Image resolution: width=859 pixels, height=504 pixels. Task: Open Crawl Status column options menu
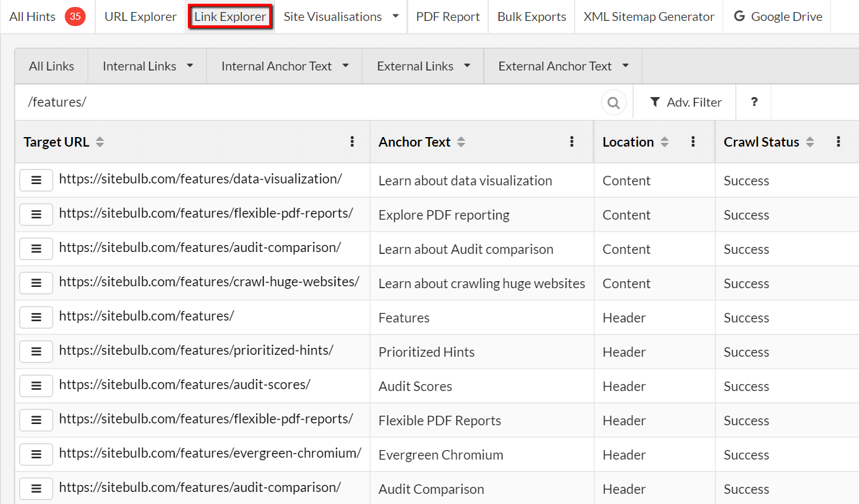(x=839, y=142)
